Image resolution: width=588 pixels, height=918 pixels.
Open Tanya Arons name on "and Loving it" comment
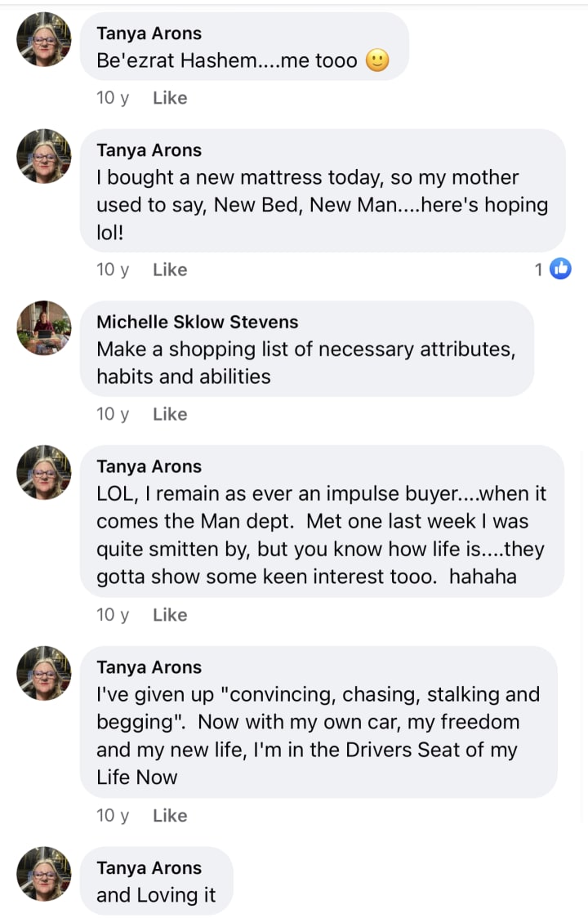149,868
